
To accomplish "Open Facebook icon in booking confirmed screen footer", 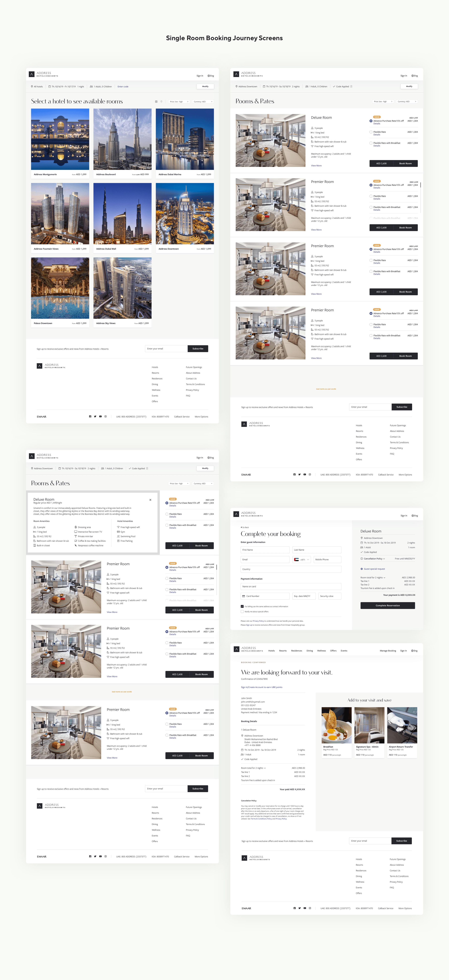I will [x=295, y=908].
